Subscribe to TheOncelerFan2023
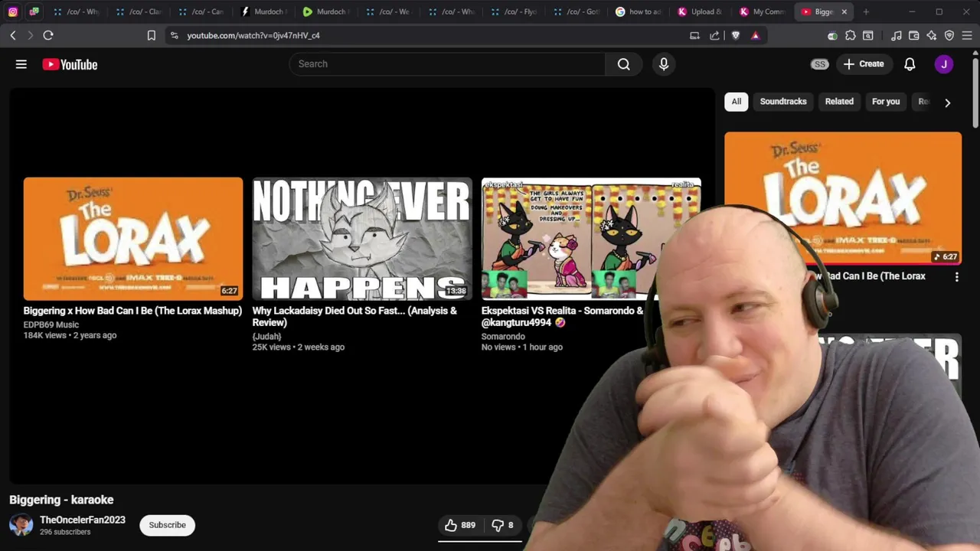Image resolution: width=980 pixels, height=551 pixels. click(167, 525)
